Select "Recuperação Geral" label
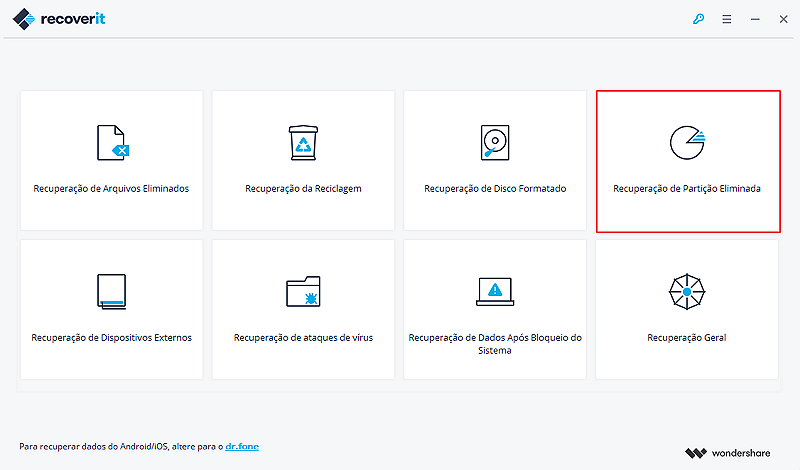The width and height of the screenshot is (800, 470). [687, 337]
